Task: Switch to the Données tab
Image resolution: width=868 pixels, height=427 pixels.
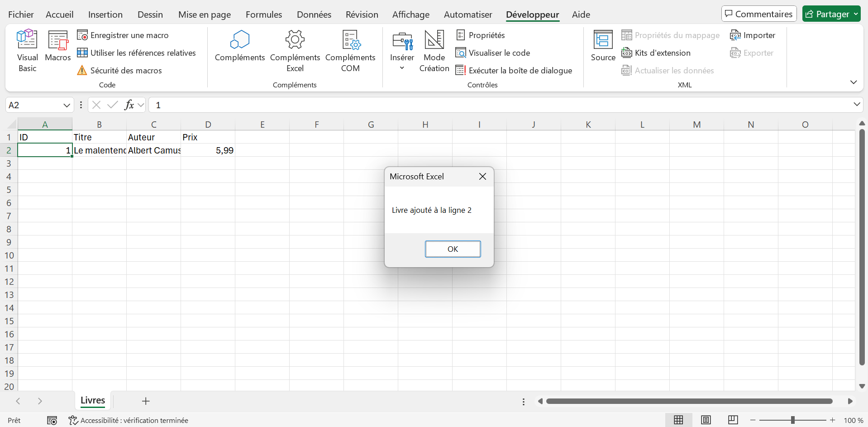Action: 314,14
